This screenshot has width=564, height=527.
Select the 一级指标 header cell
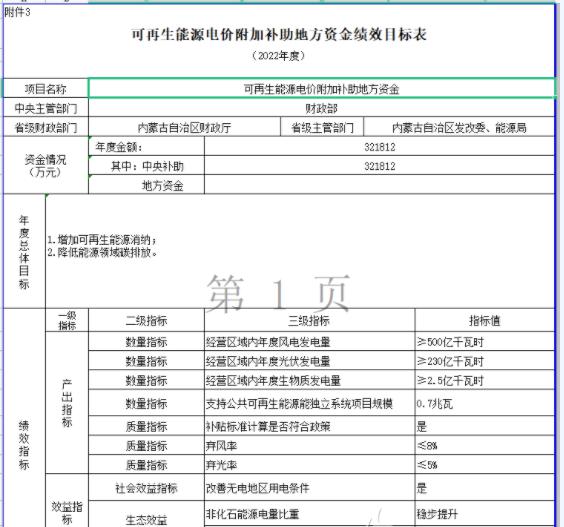click(x=67, y=320)
